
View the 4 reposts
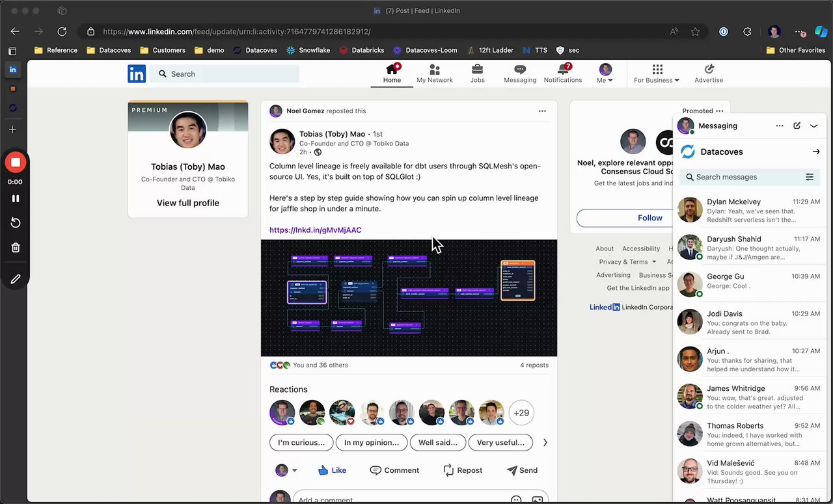(534, 365)
